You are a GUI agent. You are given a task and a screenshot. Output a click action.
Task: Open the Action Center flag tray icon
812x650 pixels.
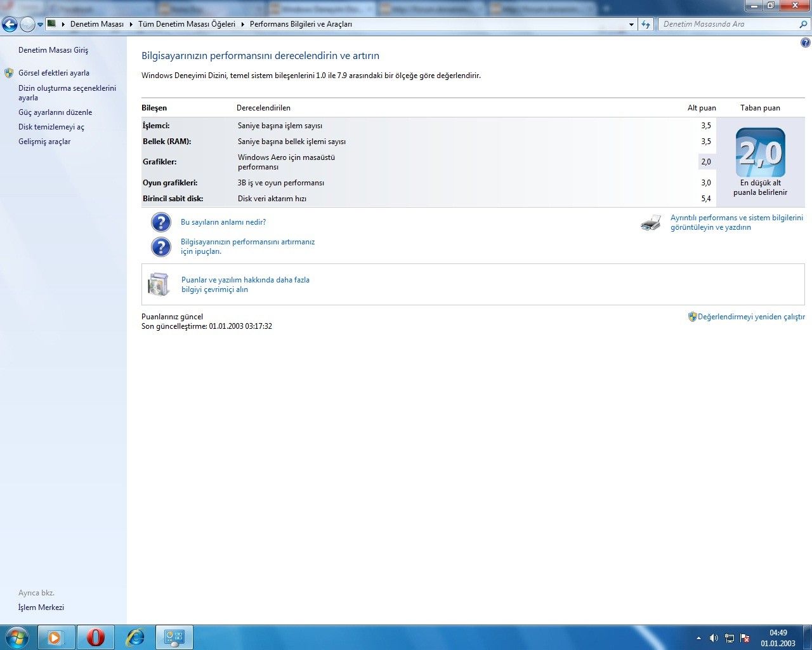point(745,638)
